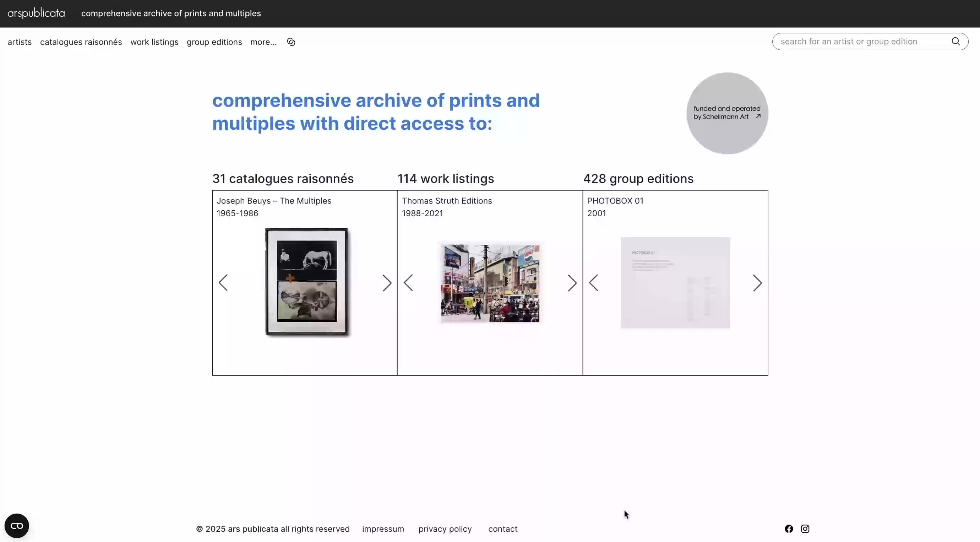Viewport: 980px width, 542px height.
Task: Select 'artists' in the navigation bar
Action: tap(20, 42)
